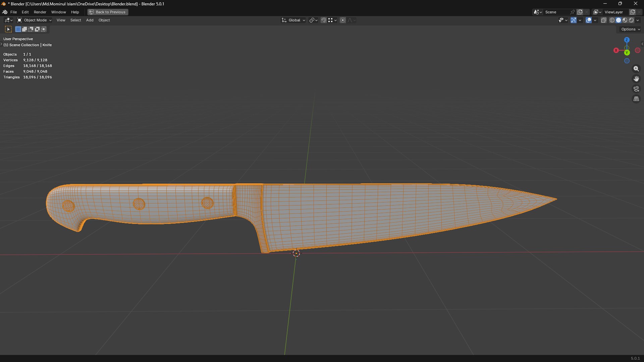644x362 pixels.
Task: Click the zoom view magnifier icon
Action: click(x=636, y=69)
